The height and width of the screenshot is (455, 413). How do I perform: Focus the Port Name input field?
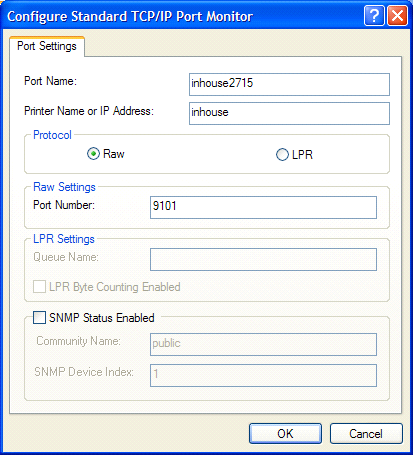[289, 84]
